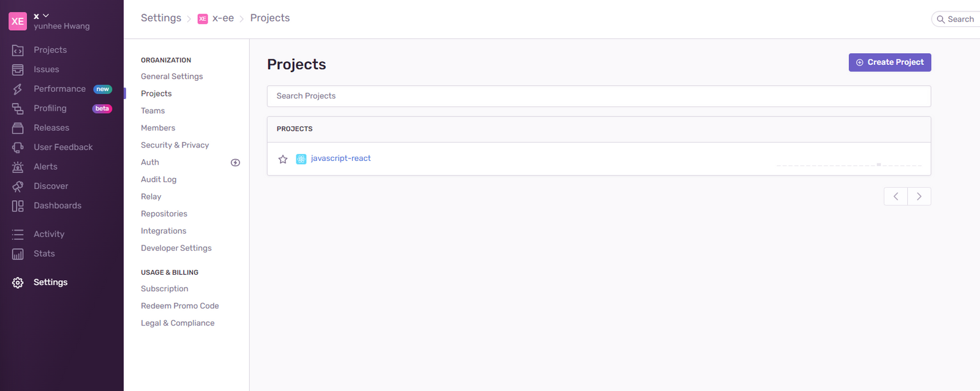Viewport: 980px width, 391px height.
Task: Open the javascript-react project link
Action: point(341,158)
